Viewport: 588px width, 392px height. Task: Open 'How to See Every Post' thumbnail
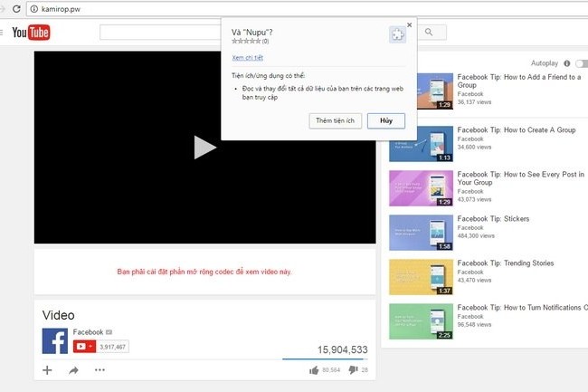[422, 188]
